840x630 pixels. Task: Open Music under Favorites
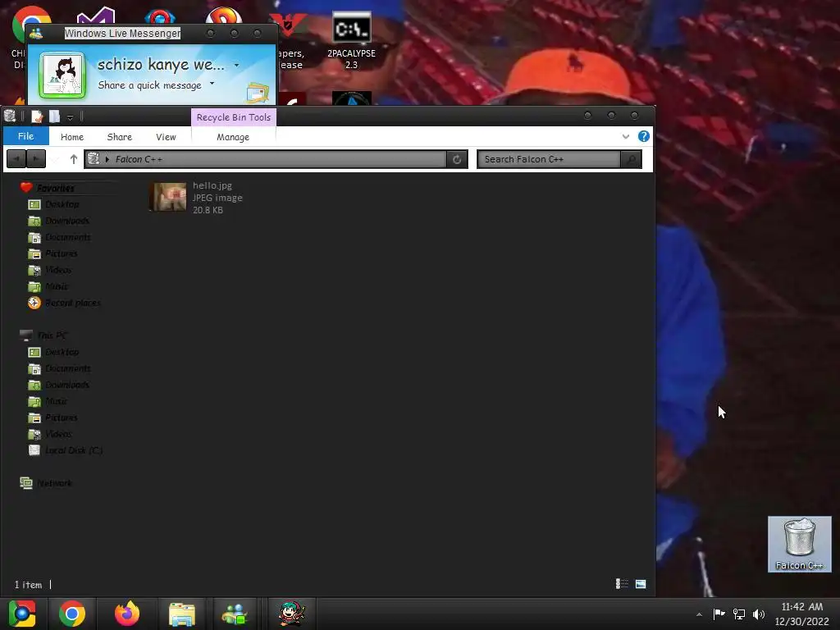[57, 286]
